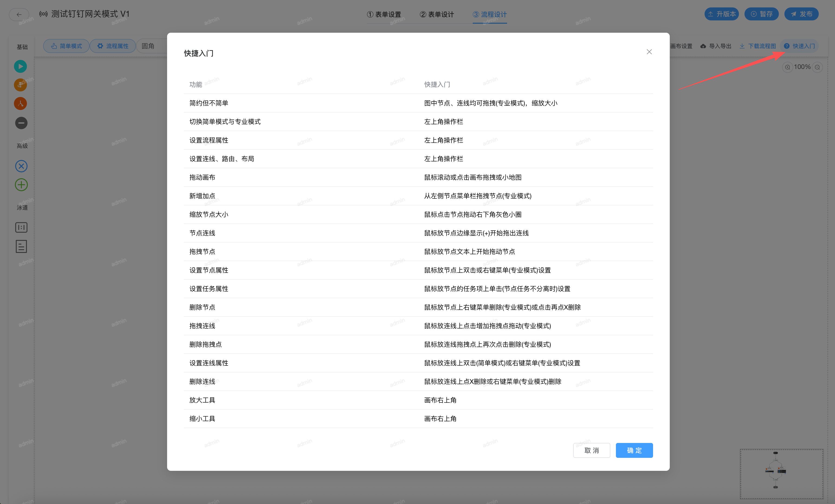This screenshot has height=504, width=835.
Task: Toggle 简单模式 mode button
Action: (66, 46)
